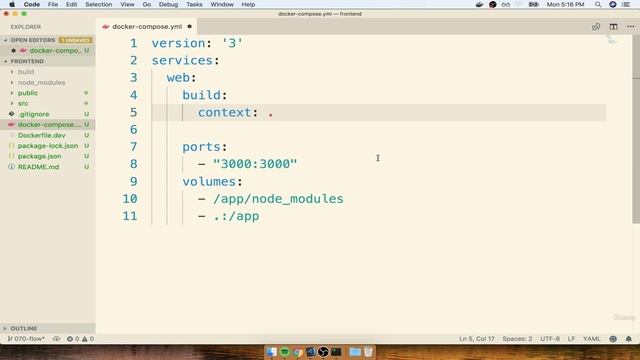Viewport: 640px width, 360px height.
Task: Open VS Code from the Dock
Action: 310,352
